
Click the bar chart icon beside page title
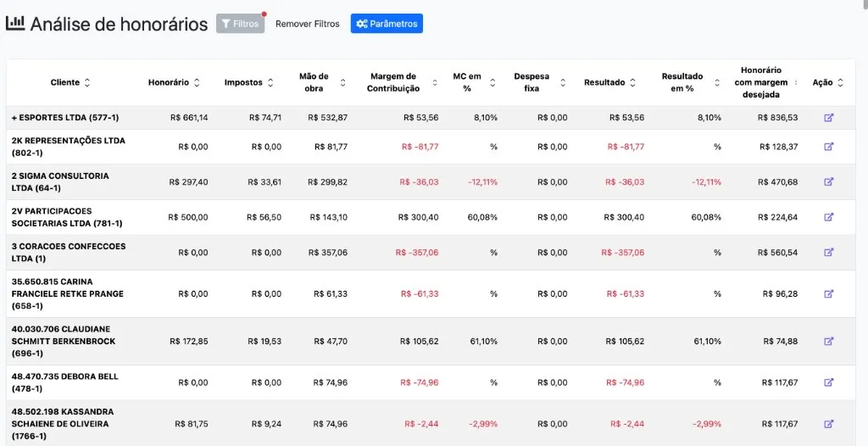coord(15,23)
